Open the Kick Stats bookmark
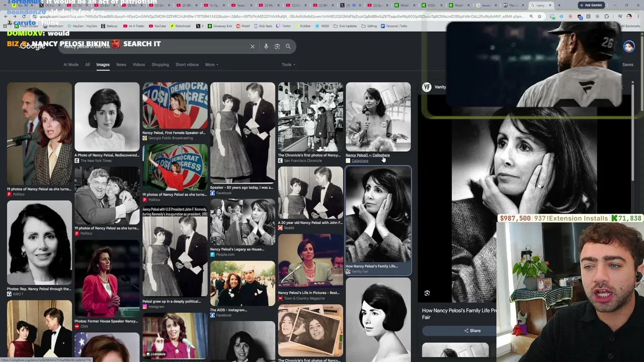644x362 pixels. (264, 26)
